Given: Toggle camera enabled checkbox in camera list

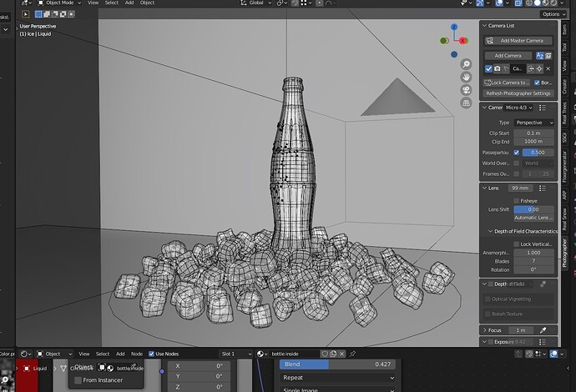Looking at the screenshot, I should coord(488,68).
